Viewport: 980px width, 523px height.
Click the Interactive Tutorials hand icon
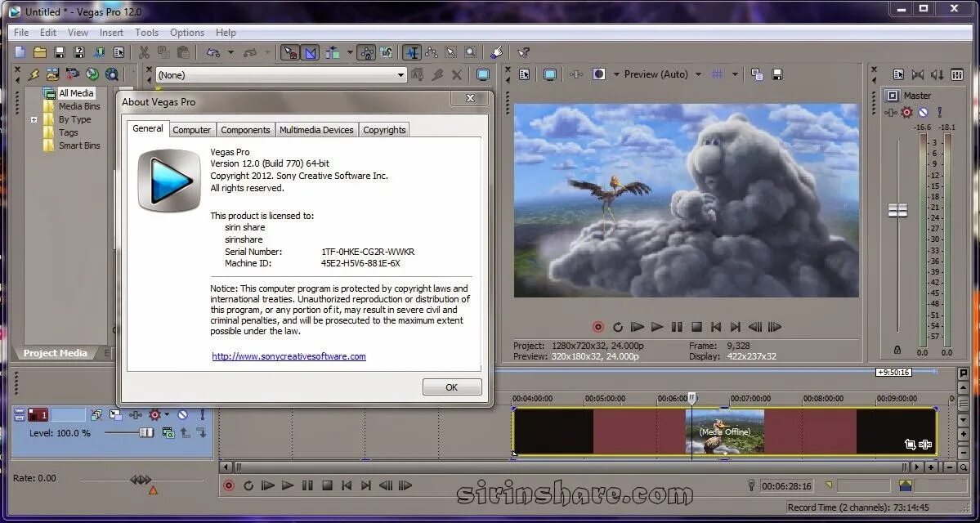point(497,52)
